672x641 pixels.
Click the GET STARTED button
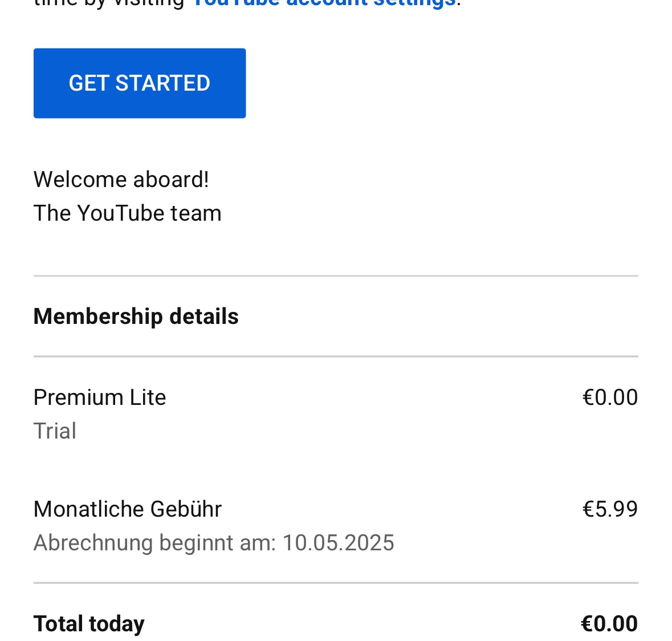(x=140, y=83)
